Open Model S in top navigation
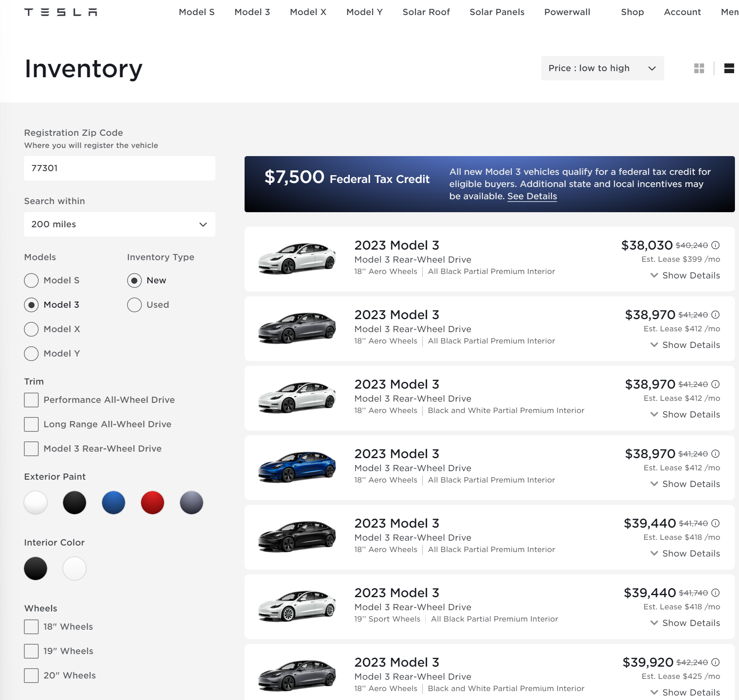The width and height of the screenshot is (739, 700). 197,12
